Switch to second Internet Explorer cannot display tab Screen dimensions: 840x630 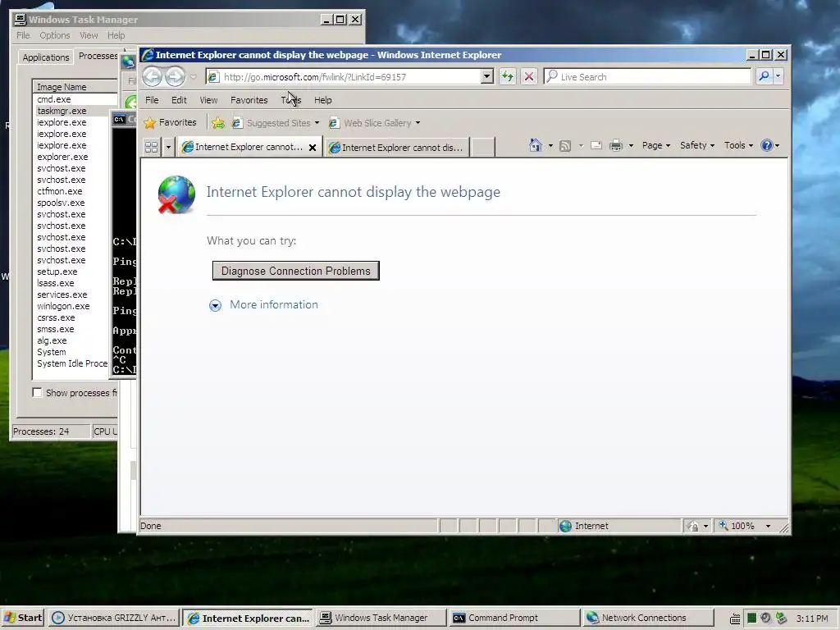click(x=397, y=148)
